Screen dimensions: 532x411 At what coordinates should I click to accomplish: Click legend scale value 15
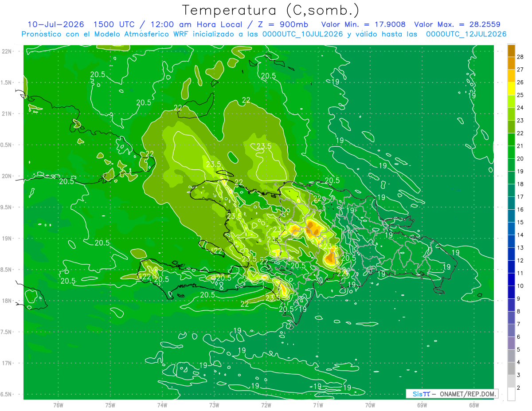520,222
